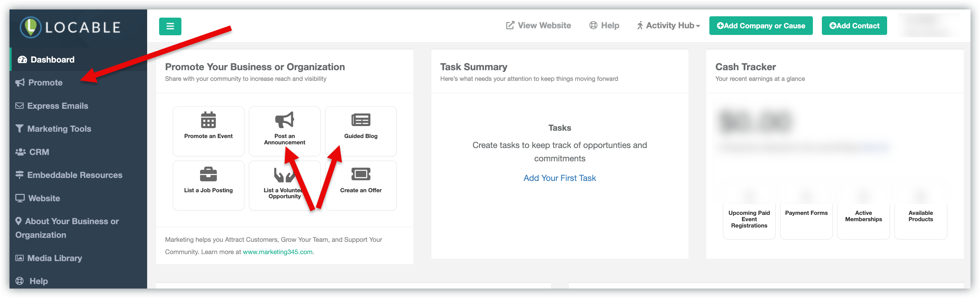Open Marketing Tools in the sidebar
The width and height of the screenshot is (980, 298).
(x=59, y=129)
